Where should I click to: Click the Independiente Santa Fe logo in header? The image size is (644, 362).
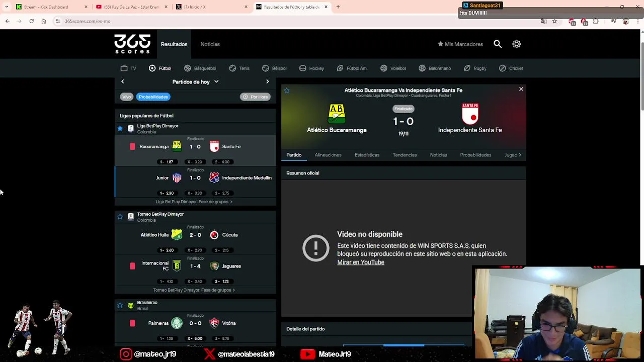point(470,114)
